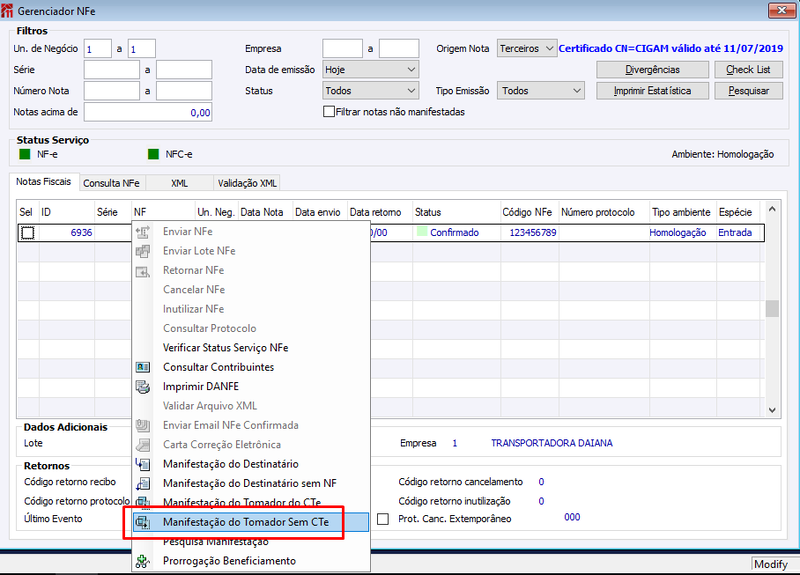Click the Imprimir DANFE printer icon
This screenshot has height=575, width=800.
point(143,387)
